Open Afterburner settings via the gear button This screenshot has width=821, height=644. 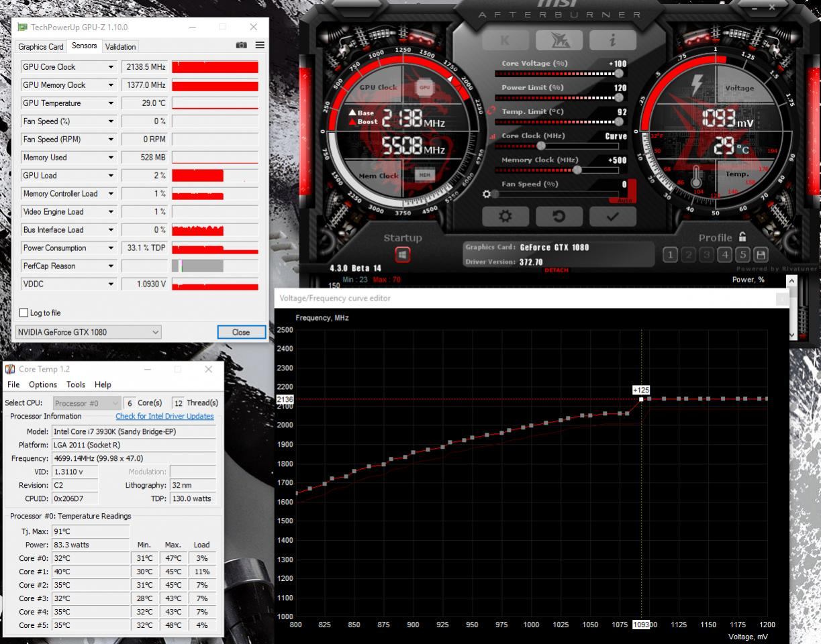click(505, 216)
